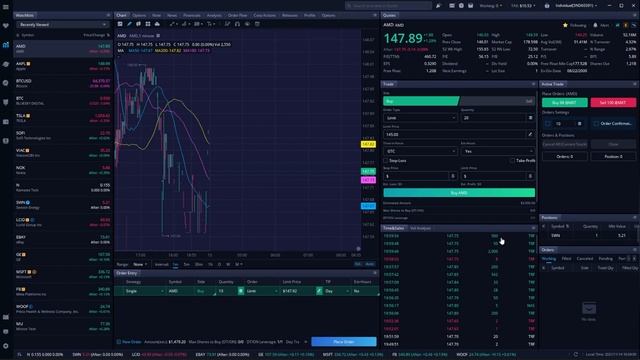Viewport: 640px width, 360px height.
Task: Open the text tool dropdown in chart toolbar
Action: coord(210,24)
